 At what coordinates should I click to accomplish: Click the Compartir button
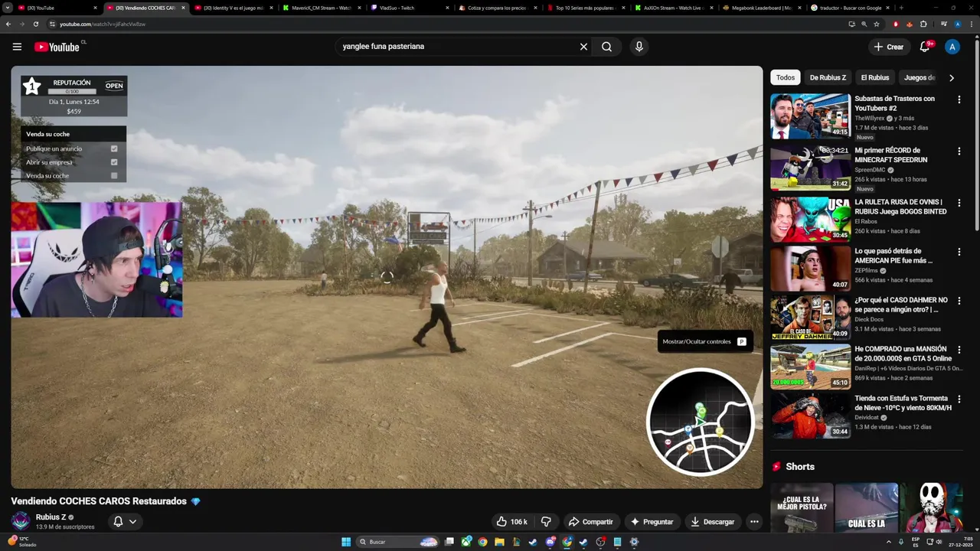coord(590,522)
